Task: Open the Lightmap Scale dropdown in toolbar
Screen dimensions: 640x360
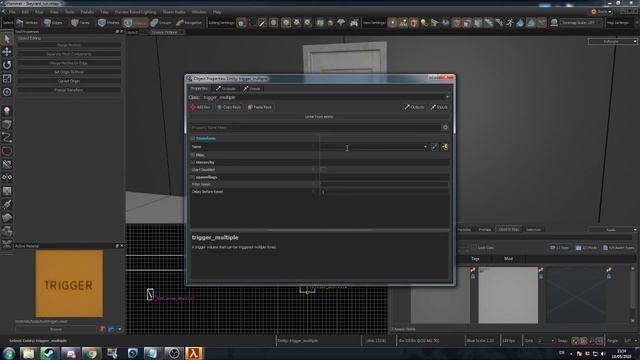Action: pos(581,23)
